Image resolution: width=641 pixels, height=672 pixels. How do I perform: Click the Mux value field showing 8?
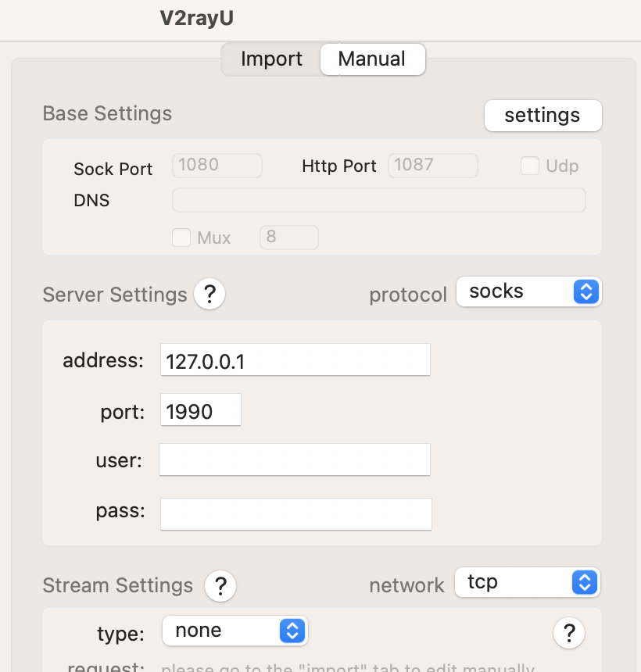click(x=289, y=238)
